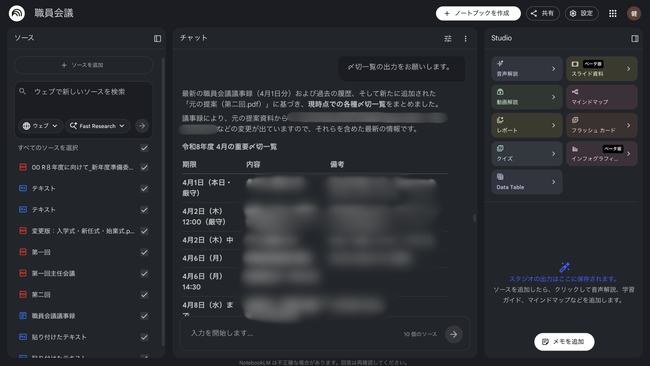Send chat message arrow button

(454, 334)
